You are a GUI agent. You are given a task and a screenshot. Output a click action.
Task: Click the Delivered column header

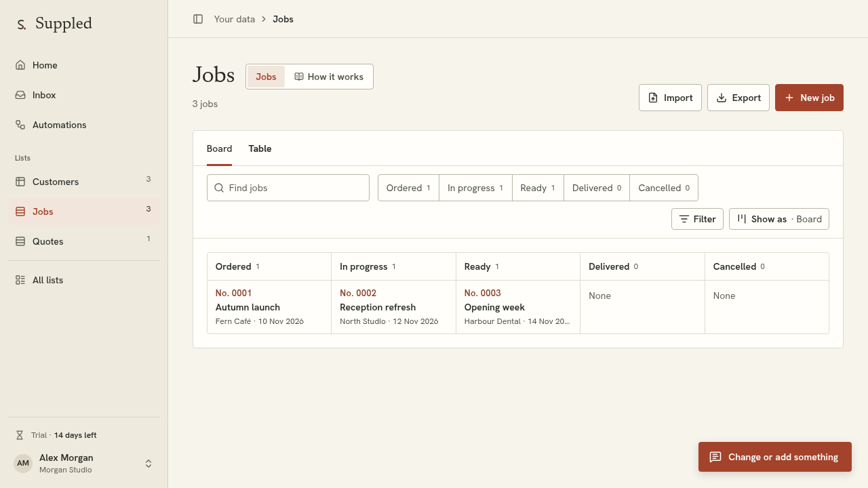tap(642, 266)
